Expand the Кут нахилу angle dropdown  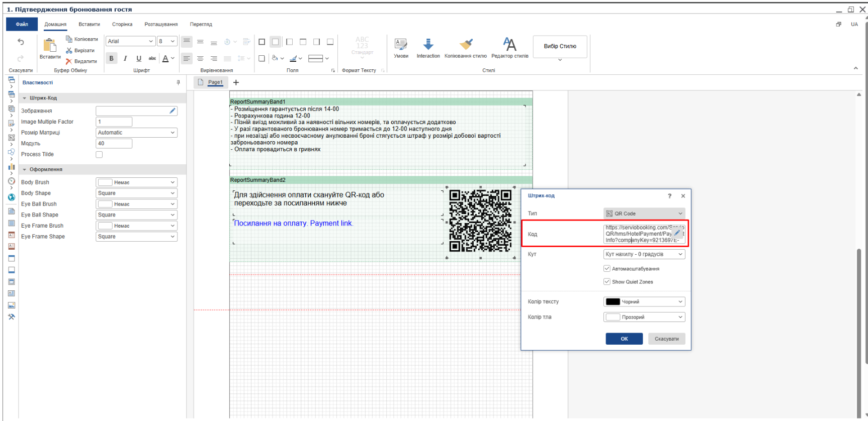point(644,254)
